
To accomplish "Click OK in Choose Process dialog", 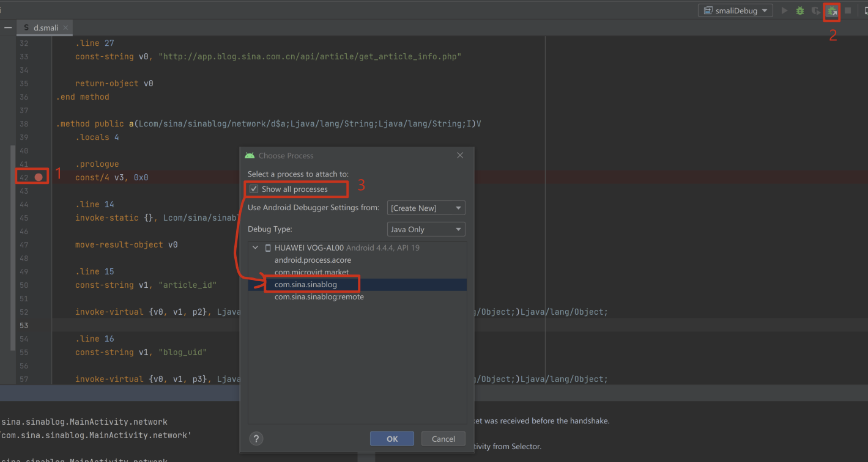I will click(392, 439).
